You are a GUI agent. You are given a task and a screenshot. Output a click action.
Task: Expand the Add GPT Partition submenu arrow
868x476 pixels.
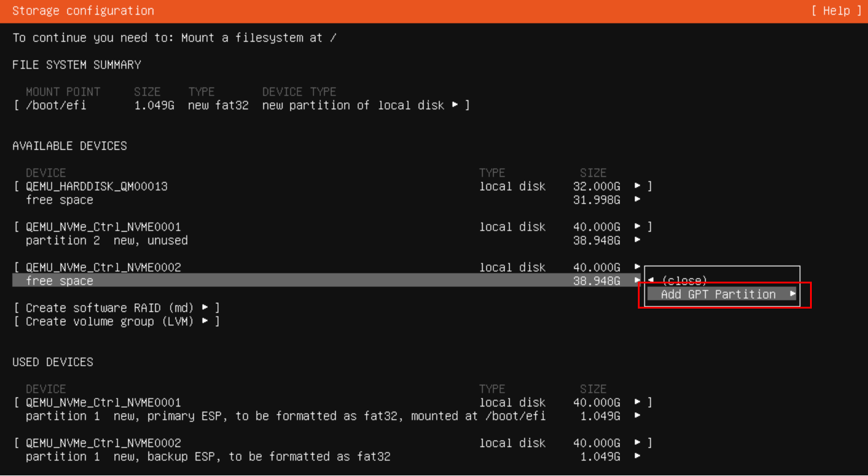click(x=792, y=294)
